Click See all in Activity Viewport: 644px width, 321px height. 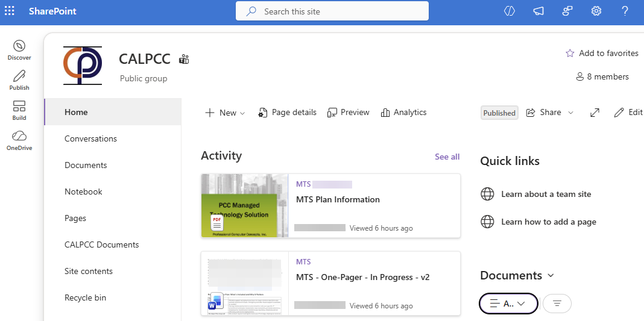[447, 157]
